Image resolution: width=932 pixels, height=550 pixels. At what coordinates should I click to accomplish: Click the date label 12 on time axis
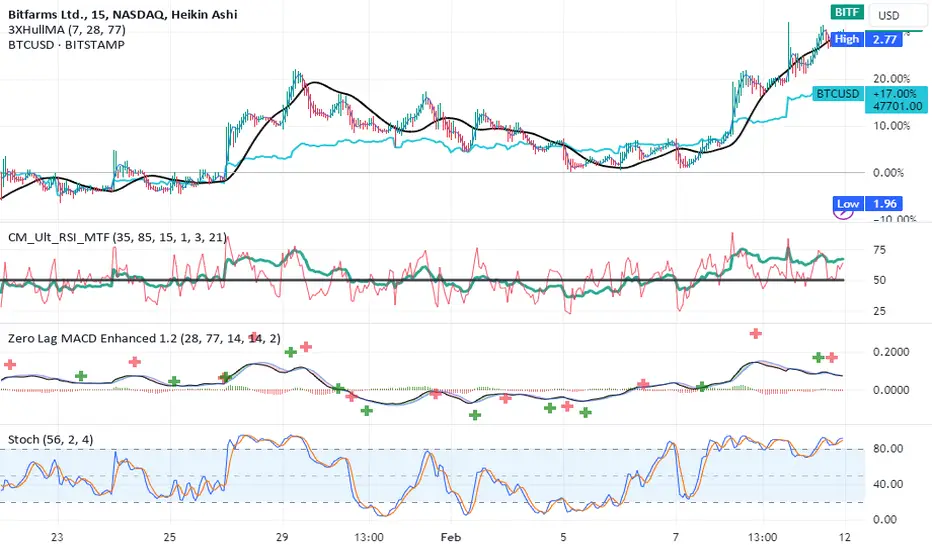(x=845, y=537)
